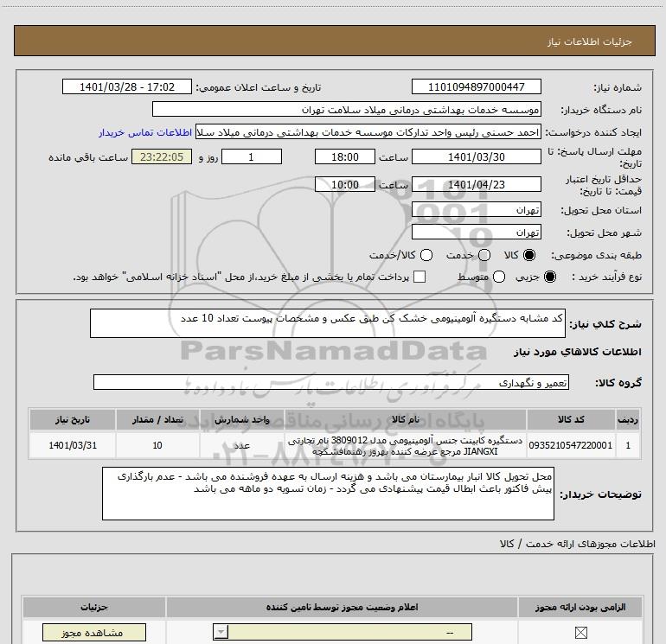
Task: Click the واحد شمارش column header
Action: pyautogui.click(x=241, y=419)
